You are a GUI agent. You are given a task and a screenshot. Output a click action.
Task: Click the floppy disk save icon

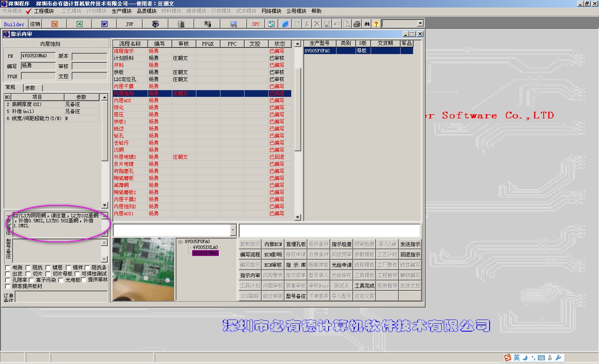(x=327, y=24)
